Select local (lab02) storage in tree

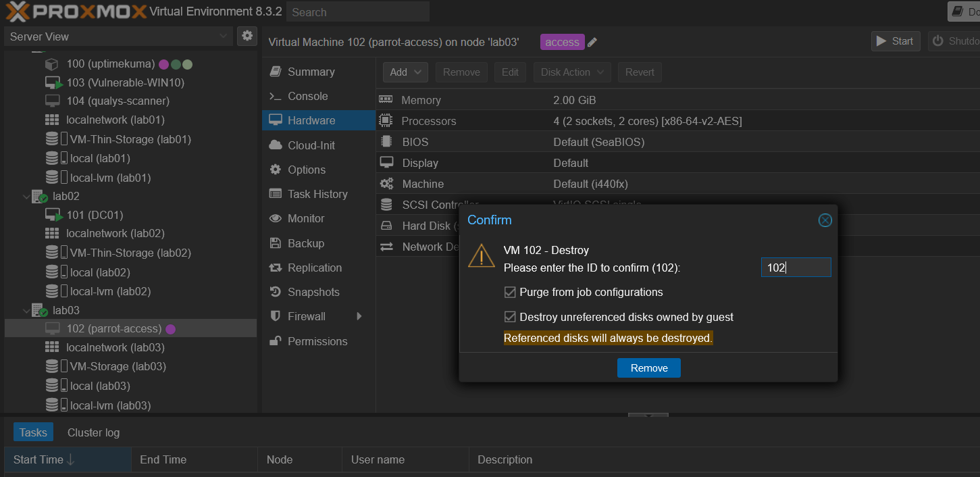(x=130, y=272)
